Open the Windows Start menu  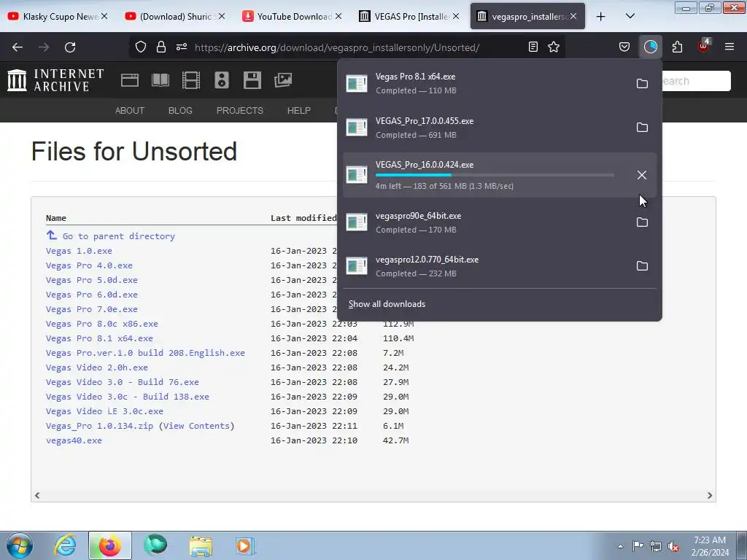19,545
